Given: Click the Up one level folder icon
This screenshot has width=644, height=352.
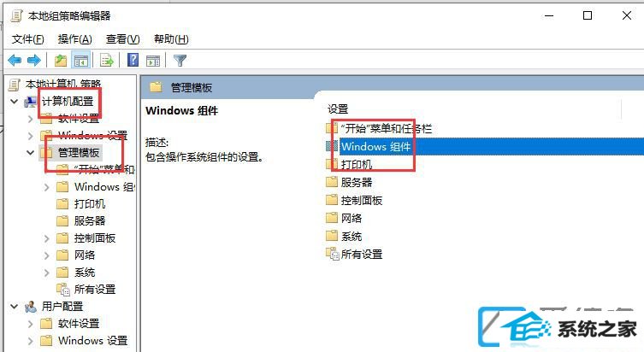Looking at the screenshot, I should (x=61, y=61).
